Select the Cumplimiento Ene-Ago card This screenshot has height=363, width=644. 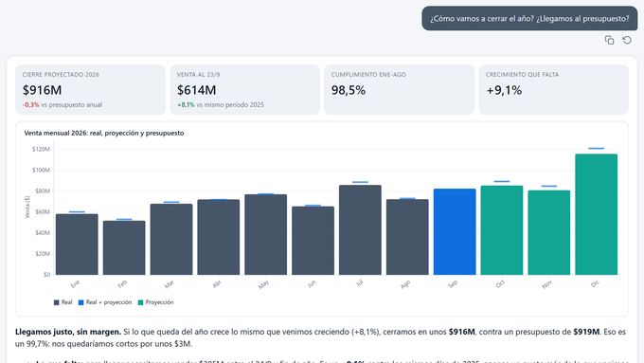coord(400,90)
